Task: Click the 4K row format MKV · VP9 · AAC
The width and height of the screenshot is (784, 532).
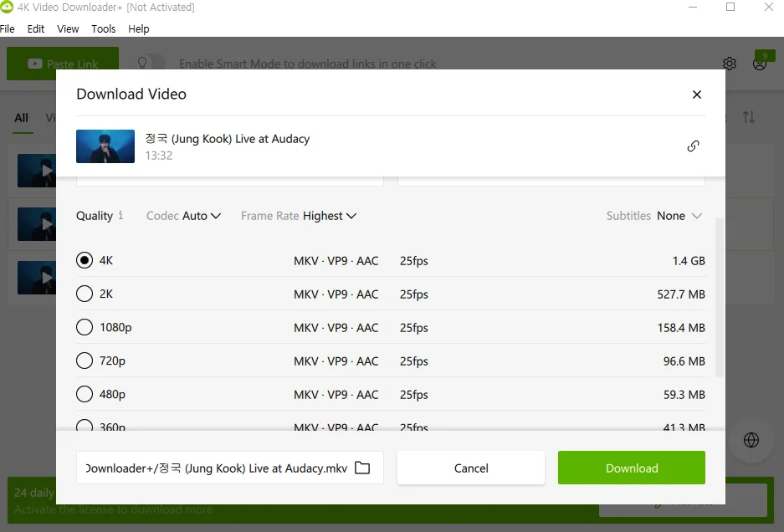Action: coord(336,260)
